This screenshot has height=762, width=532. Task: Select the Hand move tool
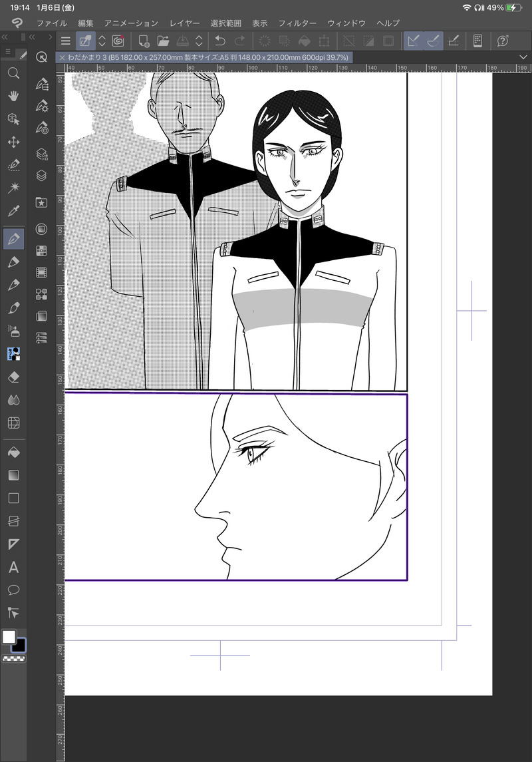point(13,96)
